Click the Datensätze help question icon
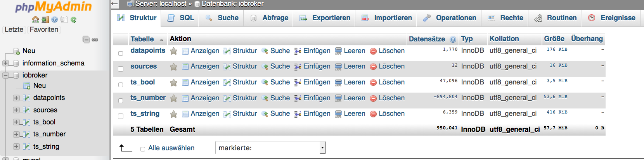 (453, 39)
